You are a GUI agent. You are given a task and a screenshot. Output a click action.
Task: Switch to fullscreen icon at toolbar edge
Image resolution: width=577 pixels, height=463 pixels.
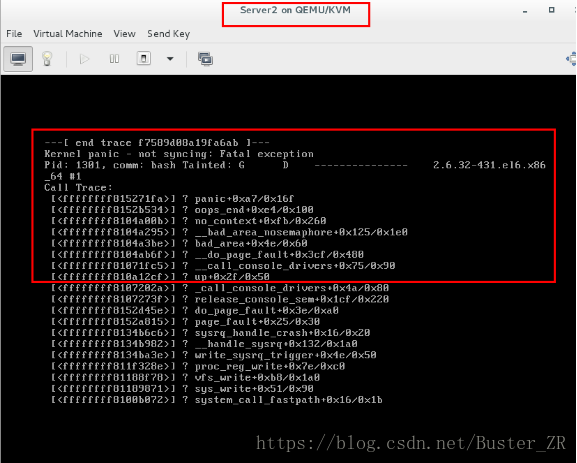571,59
